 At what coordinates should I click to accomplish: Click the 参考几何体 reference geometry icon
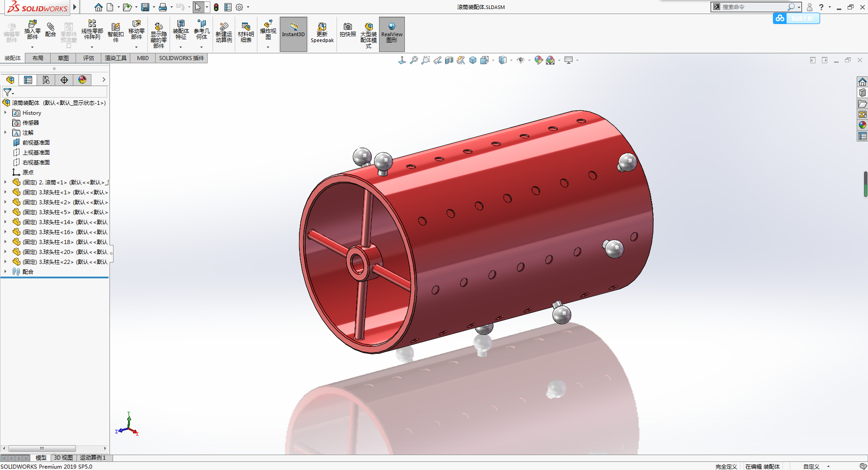tap(202, 30)
